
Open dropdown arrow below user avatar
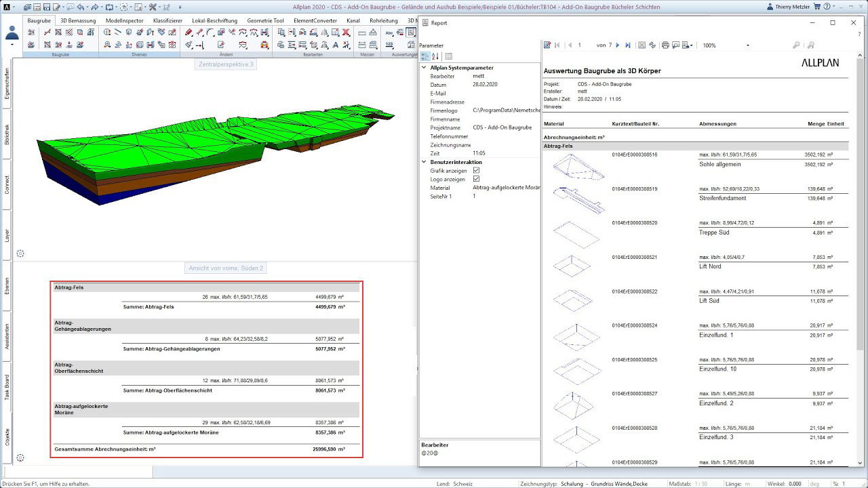[12, 45]
